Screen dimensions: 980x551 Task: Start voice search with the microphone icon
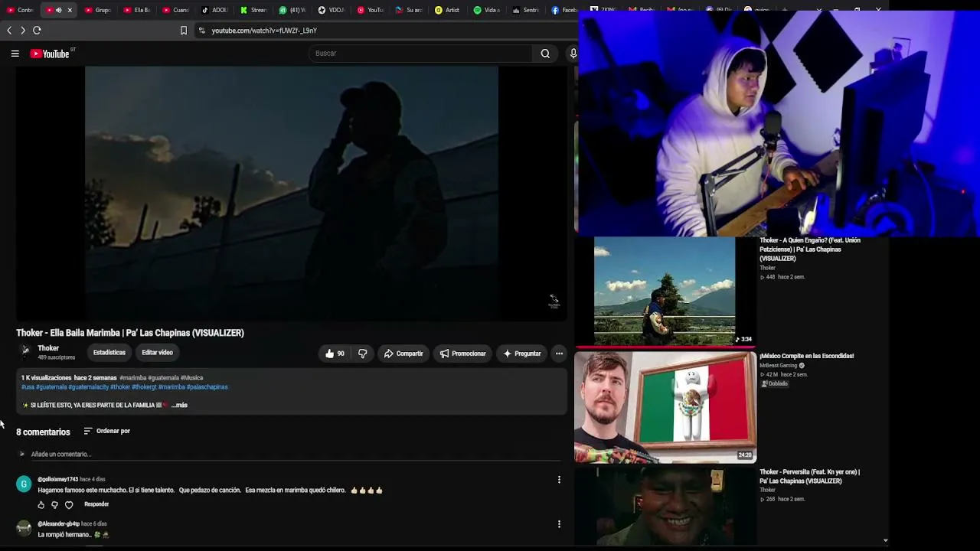click(x=573, y=54)
